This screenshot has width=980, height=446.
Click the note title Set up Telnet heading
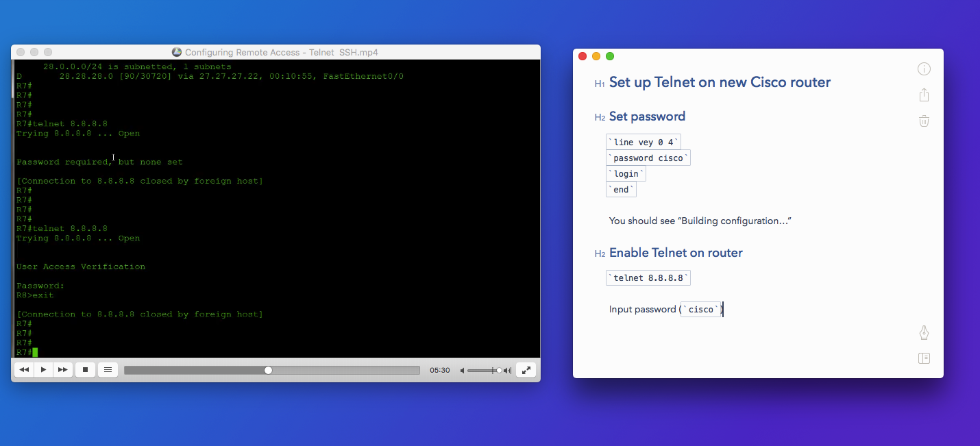tap(720, 82)
